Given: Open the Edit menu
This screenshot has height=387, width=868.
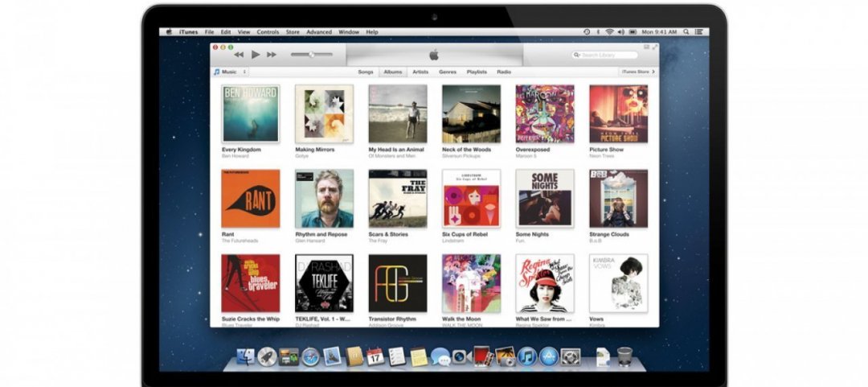Looking at the screenshot, I should click(226, 32).
